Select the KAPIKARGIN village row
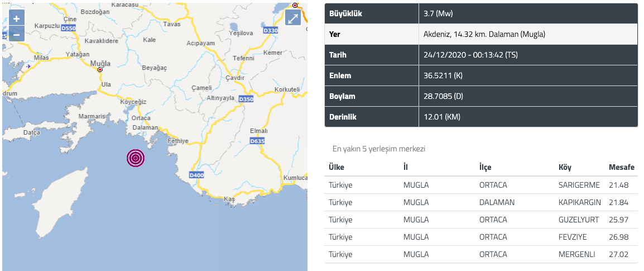 coord(481,202)
